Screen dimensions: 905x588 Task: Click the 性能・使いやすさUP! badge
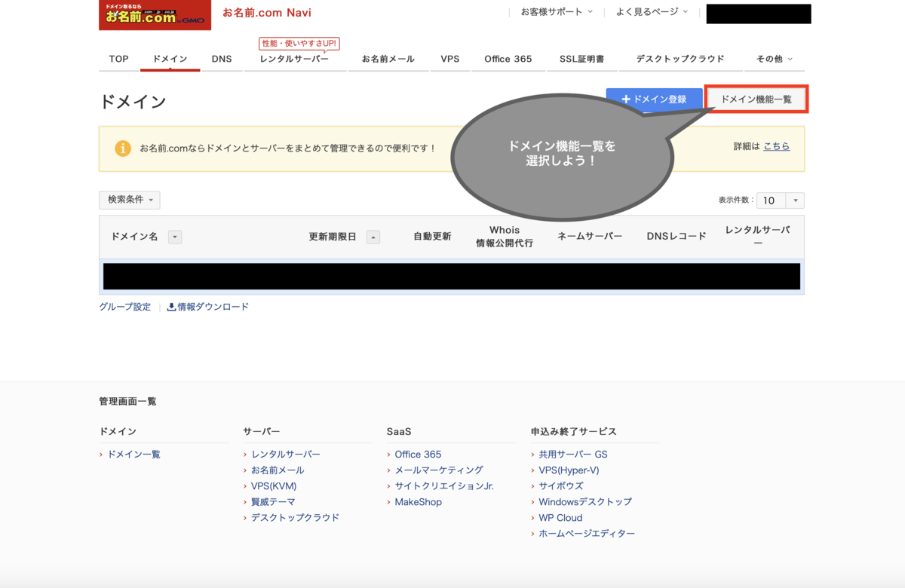click(299, 44)
